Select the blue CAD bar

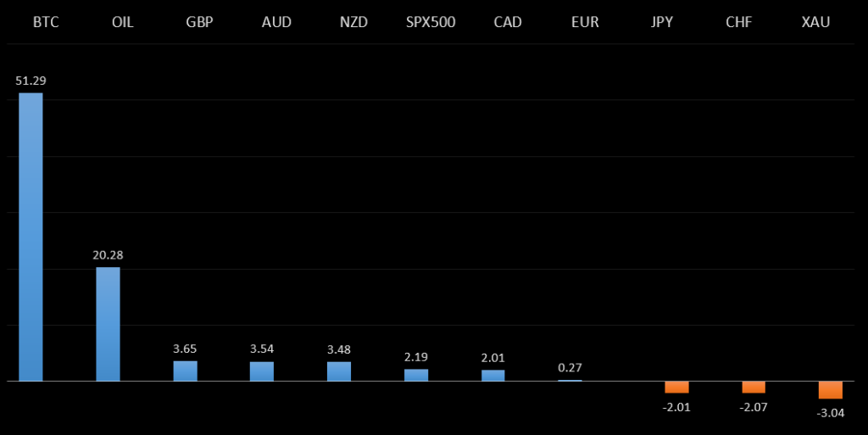(493, 375)
